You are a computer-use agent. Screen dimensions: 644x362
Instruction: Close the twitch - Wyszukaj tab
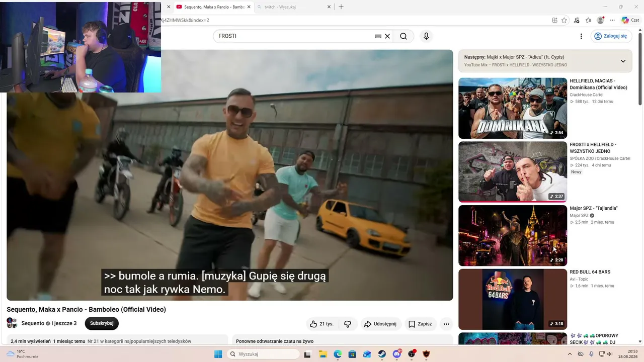(329, 7)
